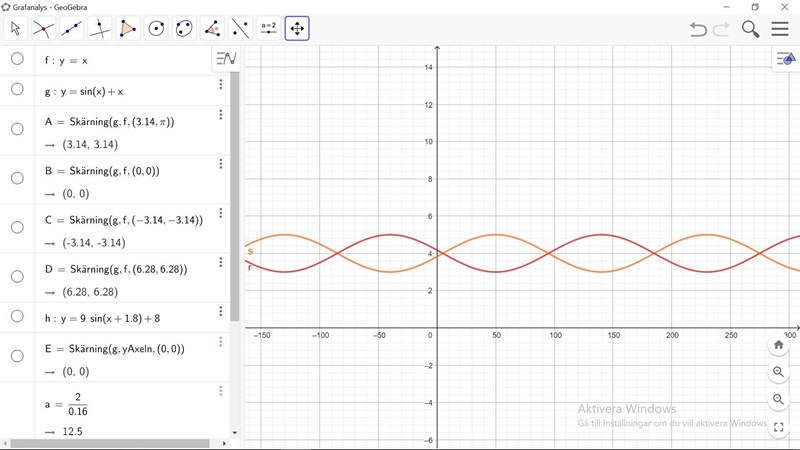Open the main hamburger menu
This screenshot has height=450, width=800.
pyautogui.click(x=780, y=29)
